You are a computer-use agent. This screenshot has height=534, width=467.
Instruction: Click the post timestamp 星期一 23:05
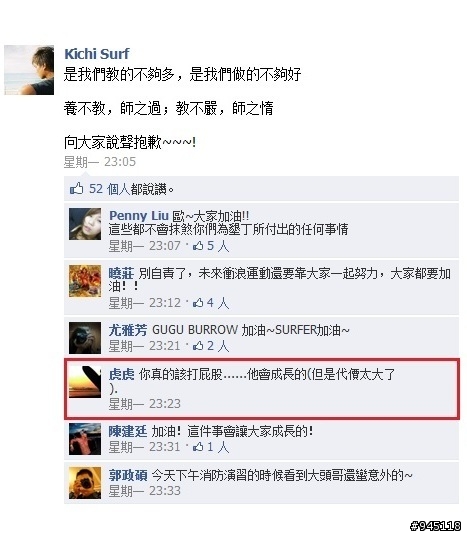click(100, 162)
